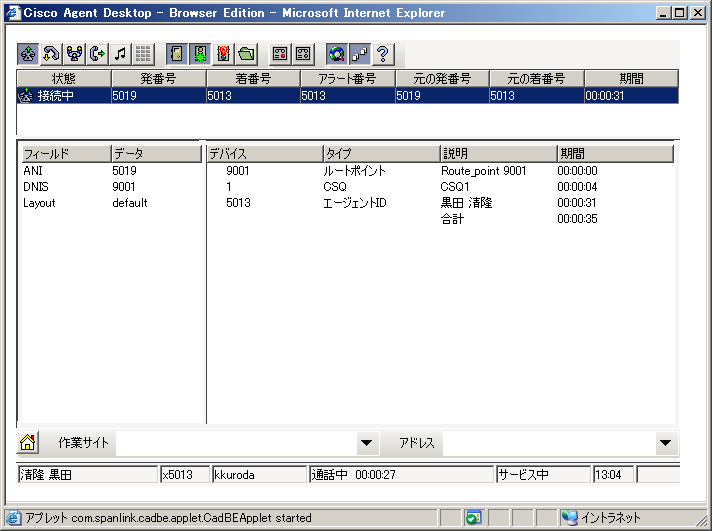Viewport: 712px width, 531px height.
Task: Select the Layout field row
Action: 111,203
